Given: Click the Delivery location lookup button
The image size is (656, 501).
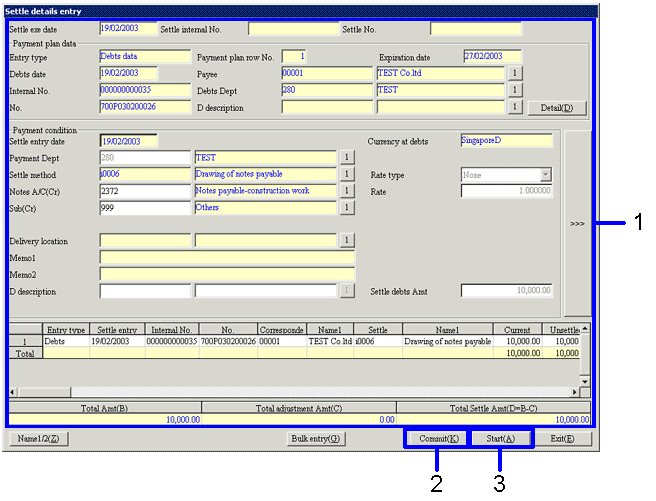Looking at the screenshot, I should click(348, 240).
